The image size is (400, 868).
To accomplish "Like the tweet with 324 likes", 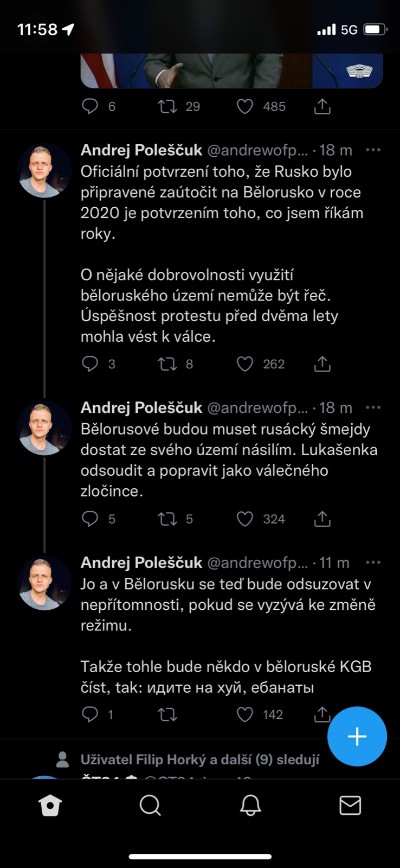I will click(245, 519).
